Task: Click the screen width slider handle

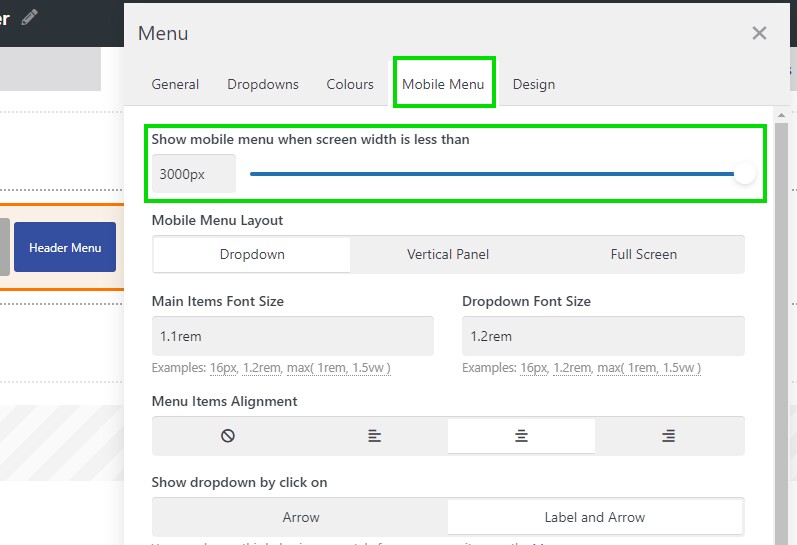Action: 744,174
